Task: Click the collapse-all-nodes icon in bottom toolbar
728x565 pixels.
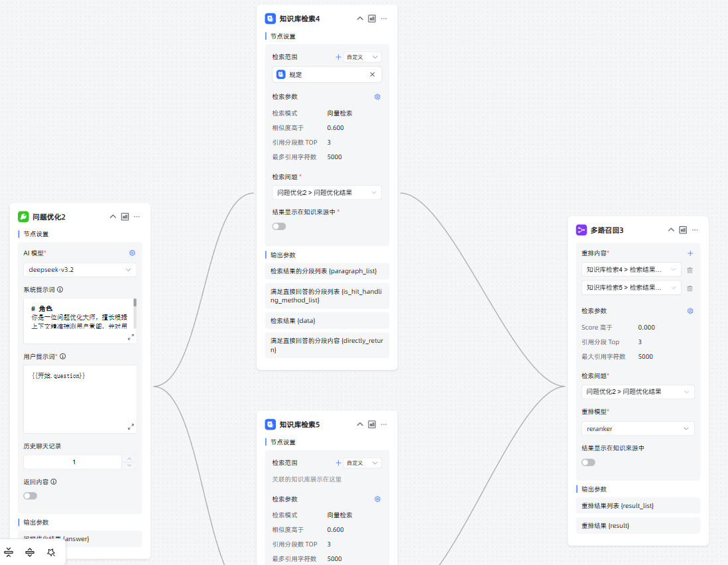Action: [9, 552]
